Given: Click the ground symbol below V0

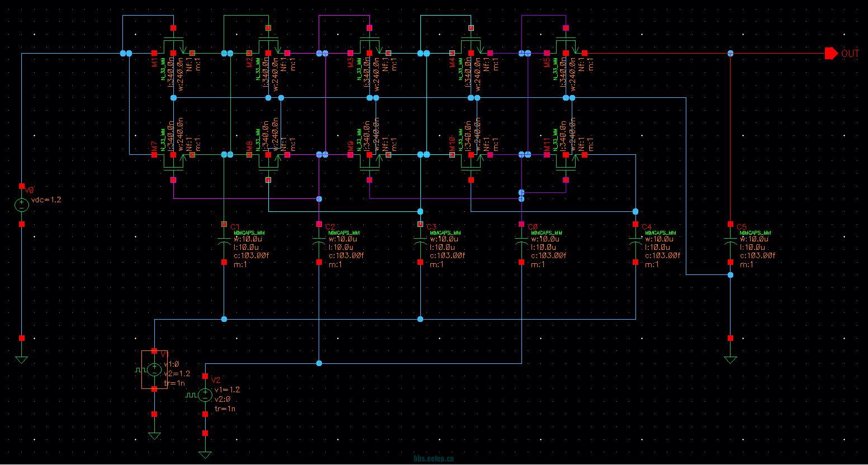Looking at the screenshot, I should 22,360.
